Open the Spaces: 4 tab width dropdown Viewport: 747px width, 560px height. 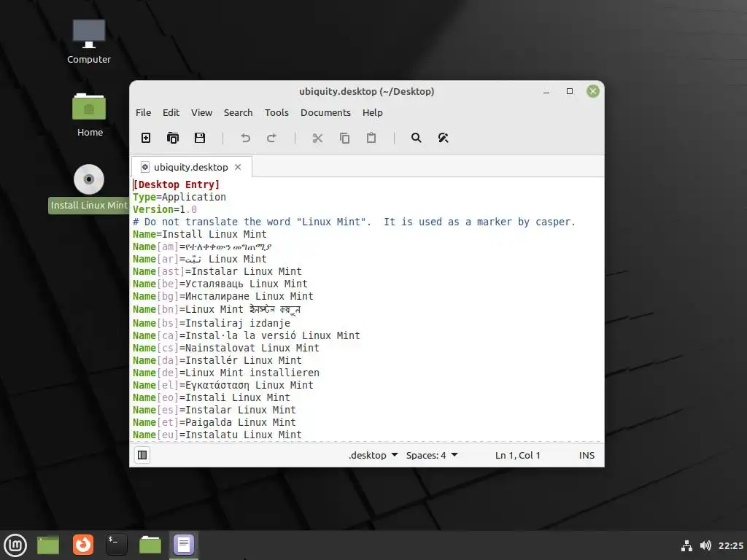pyautogui.click(x=432, y=455)
